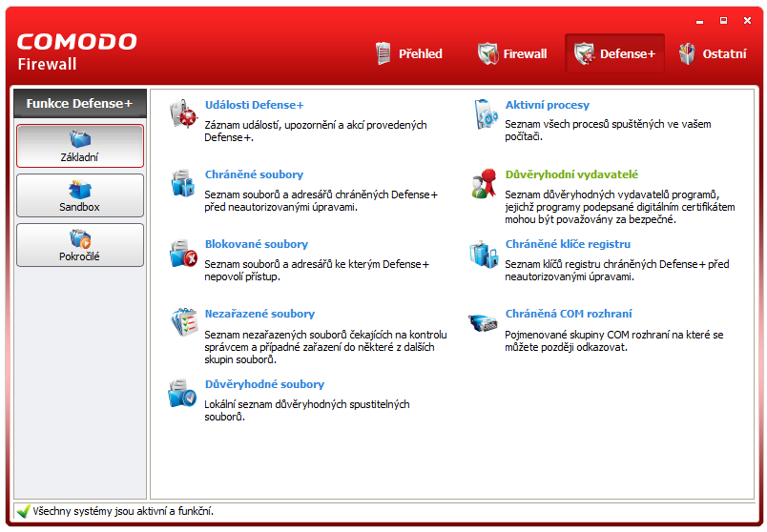Viewport: 767px width, 532px height.
Task: Click the green checkmark status icon
Action: pos(24,511)
